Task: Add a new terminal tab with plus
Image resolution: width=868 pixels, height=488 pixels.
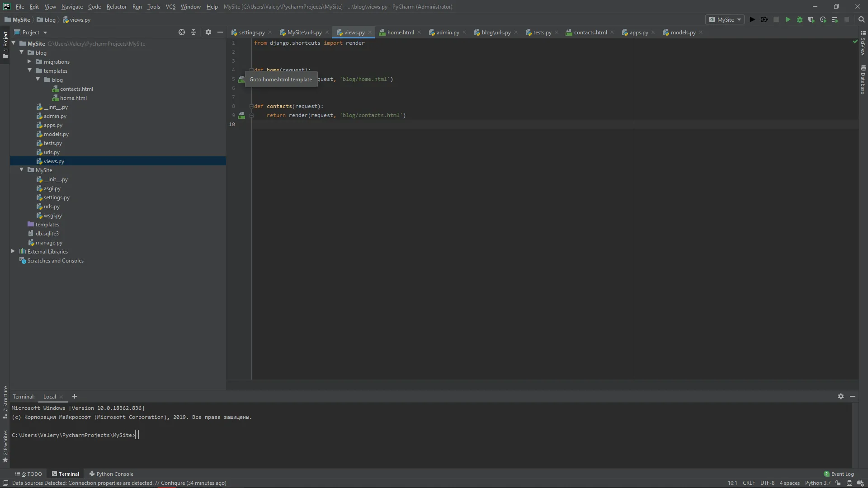Action: (x=75, y=397)
